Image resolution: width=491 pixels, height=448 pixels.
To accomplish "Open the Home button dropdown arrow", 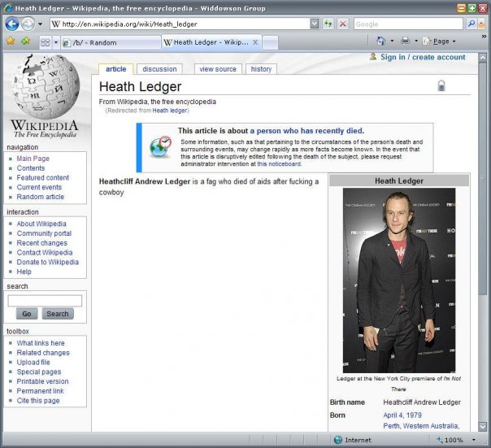I will pos(392,41).
